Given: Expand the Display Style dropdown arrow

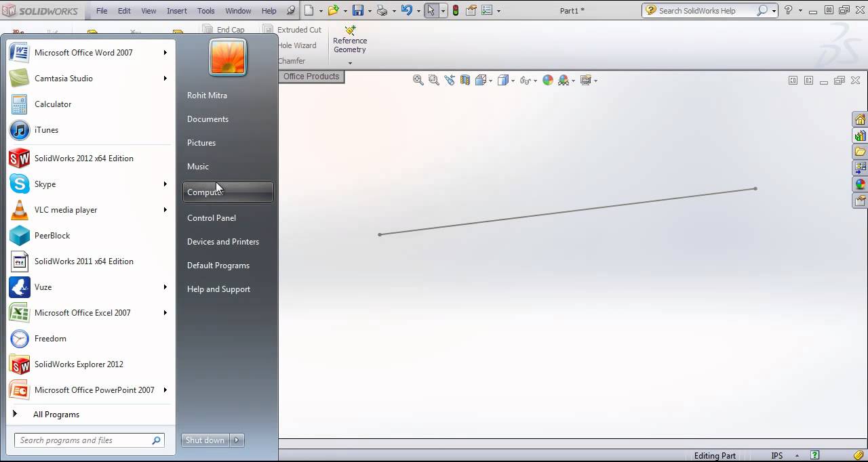Looking at the screenshot, I should (513, 81).
